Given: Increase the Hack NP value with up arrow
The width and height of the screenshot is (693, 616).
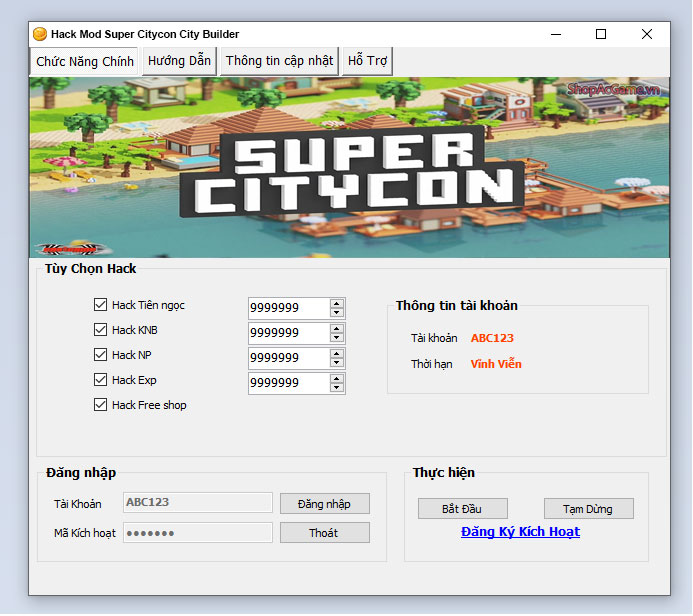Looking at the screenshot, I should (x=337, y=354).
